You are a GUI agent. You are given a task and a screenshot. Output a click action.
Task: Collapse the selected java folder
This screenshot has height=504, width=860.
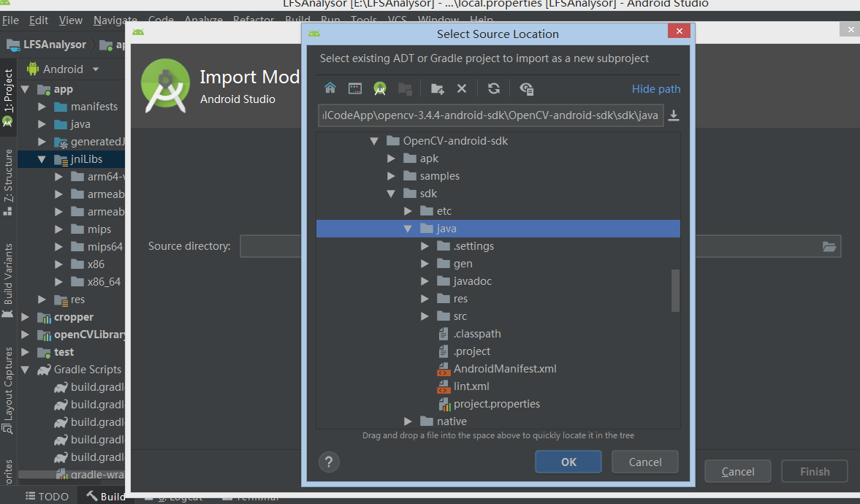click(408, 229)
